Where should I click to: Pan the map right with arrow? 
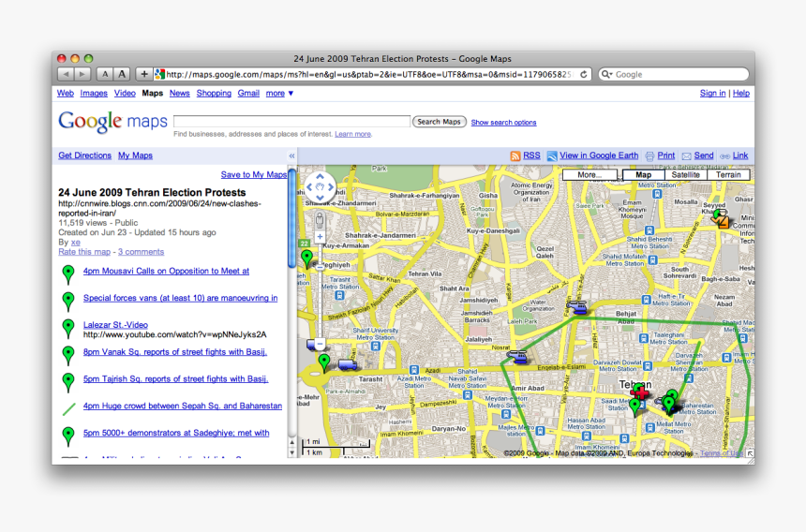331,187
